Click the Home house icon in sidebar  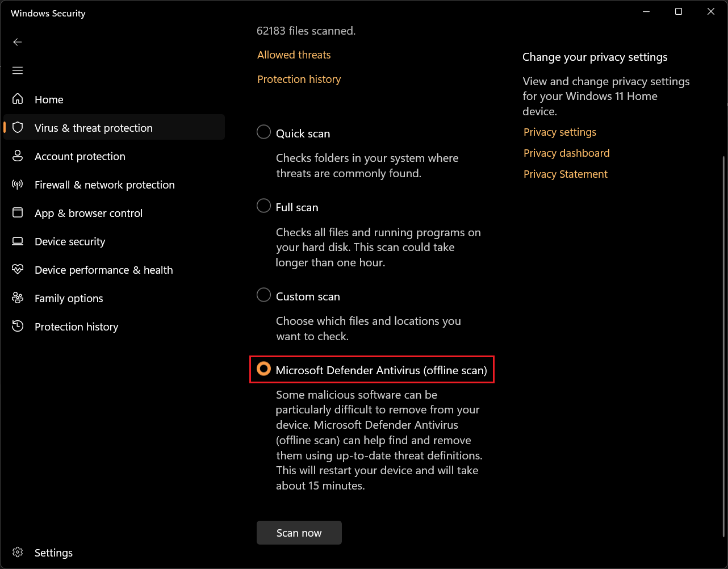(x=18, y=99)
